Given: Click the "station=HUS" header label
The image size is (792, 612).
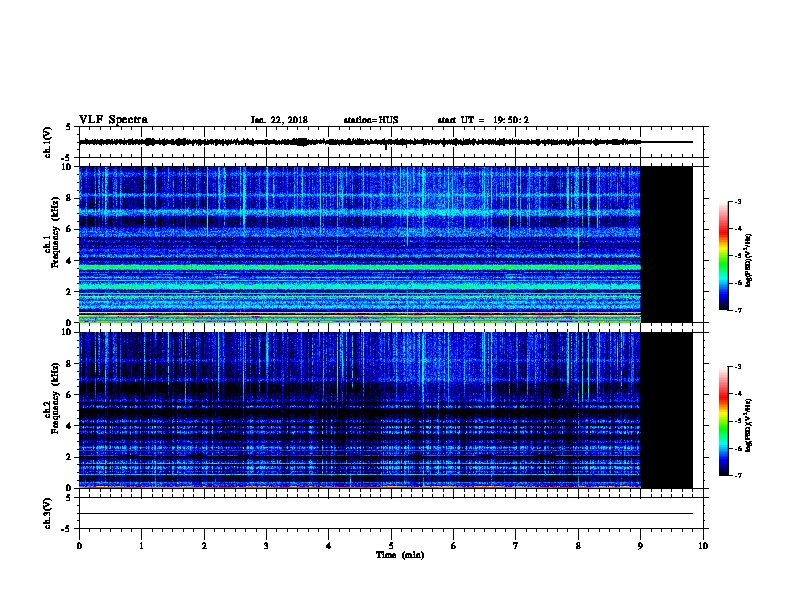Looking at the screenshot, I should pyautogui.click(x=371, y=120).
